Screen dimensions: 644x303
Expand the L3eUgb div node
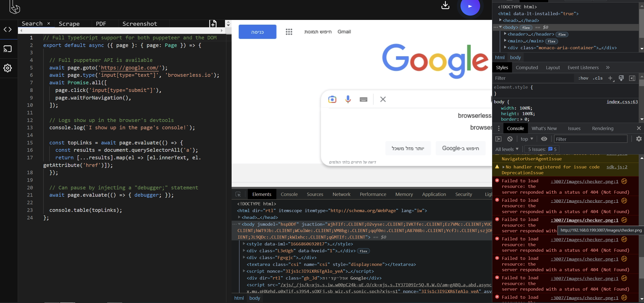click(x=244, y=250)
